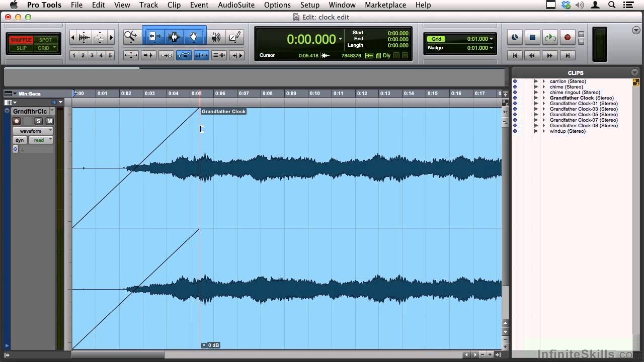Record-enable the GrndfthrClc track
The width and height of the screenshot is (644, 362).
(x=17, y=121)
